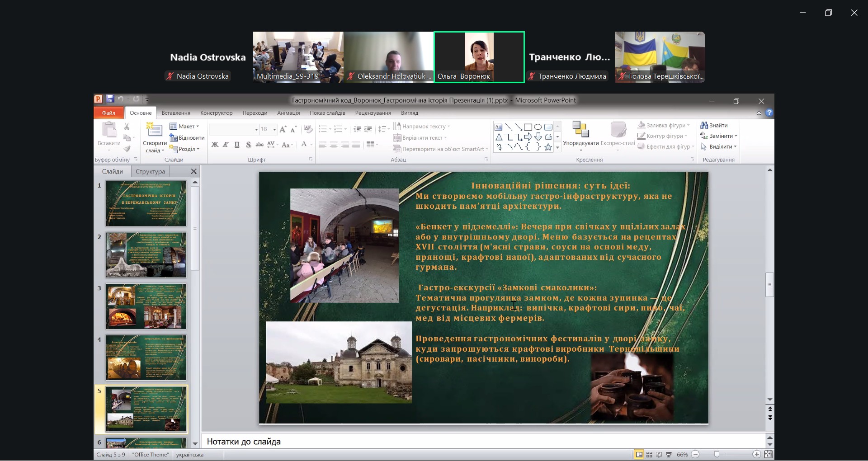Expand the shapes gallery More arrow
Image resolution: width=868 pixels, height=461 pixels.
point(557,147)
